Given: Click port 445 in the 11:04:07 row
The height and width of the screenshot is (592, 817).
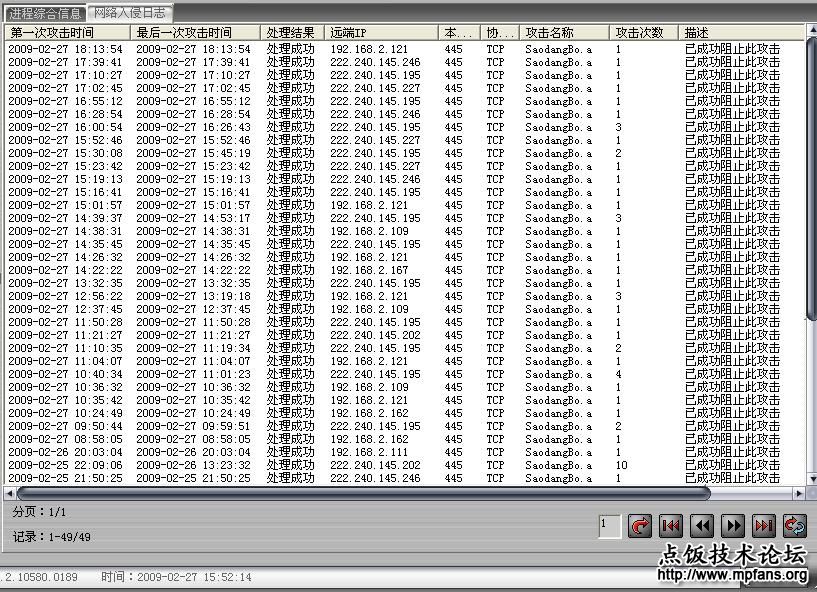Looking at the screenshot, I should pyautogui.click(x=453, y=361).
